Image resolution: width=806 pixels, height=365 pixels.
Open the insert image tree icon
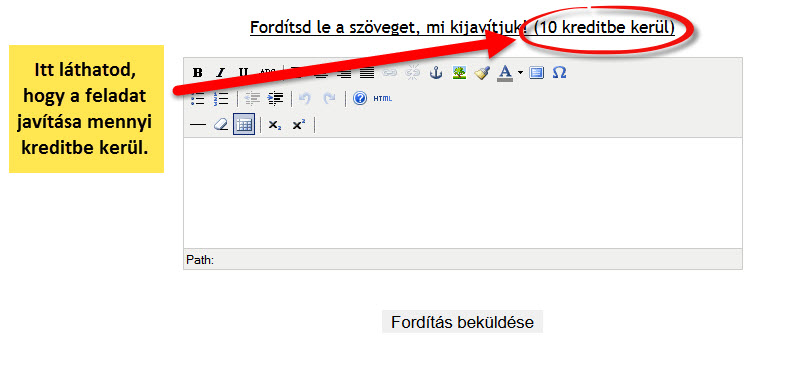coord(459,73)
